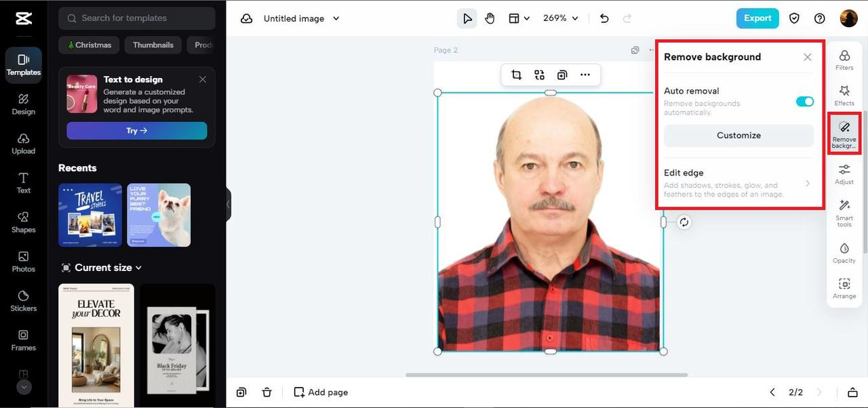868x408 pixels.
Task: Click the cloud save status icon
Action: coord(247,18)
